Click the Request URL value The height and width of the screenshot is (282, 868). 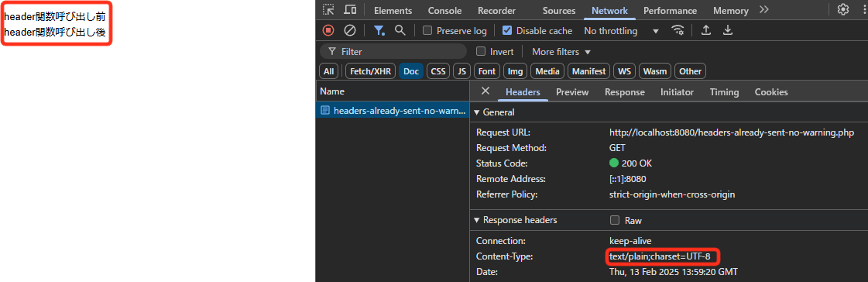731,132
